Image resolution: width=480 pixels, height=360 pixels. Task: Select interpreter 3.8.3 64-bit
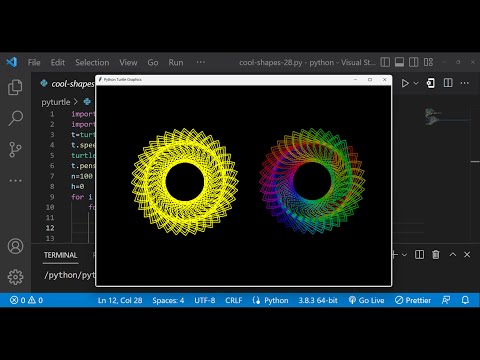[x=318, y=300]
